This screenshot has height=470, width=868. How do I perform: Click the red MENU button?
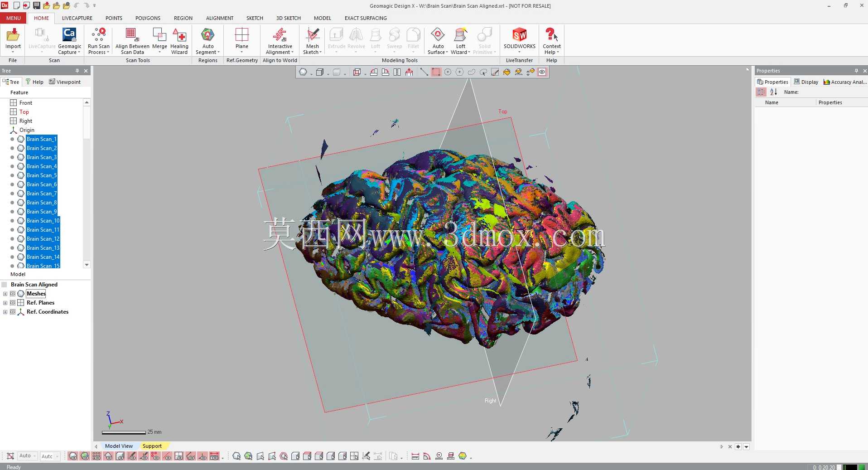pyautogui.click(x=14, y=18)
